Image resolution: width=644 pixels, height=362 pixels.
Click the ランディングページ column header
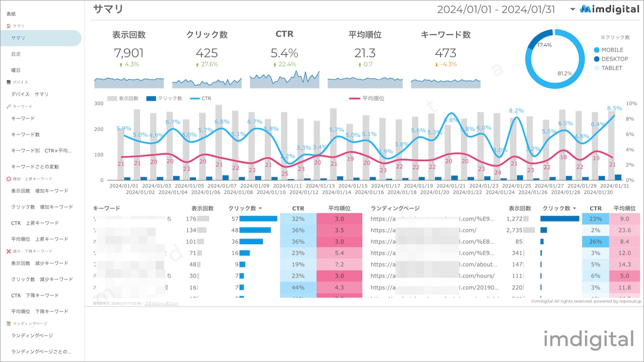click(x=395, y=208)
